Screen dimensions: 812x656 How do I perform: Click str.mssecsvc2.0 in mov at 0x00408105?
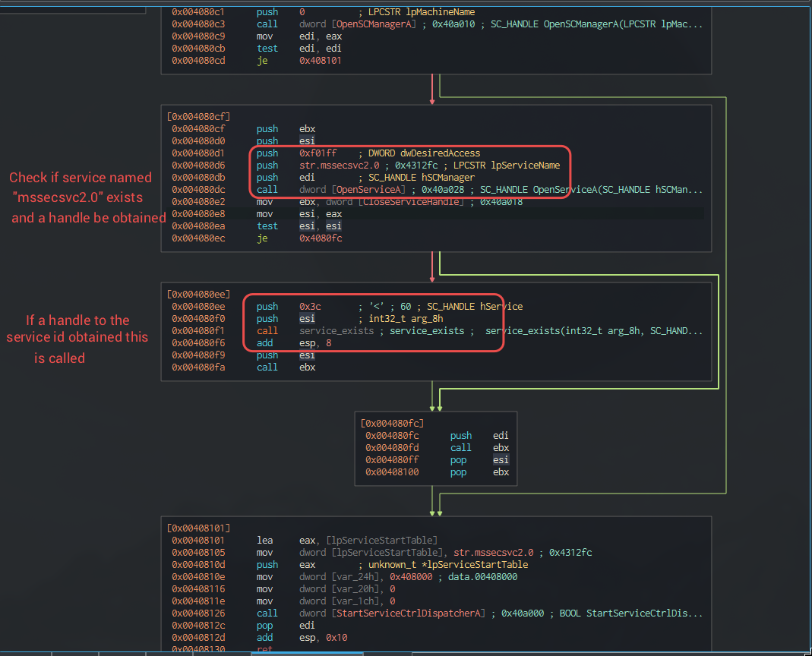(x=494, y=553)
